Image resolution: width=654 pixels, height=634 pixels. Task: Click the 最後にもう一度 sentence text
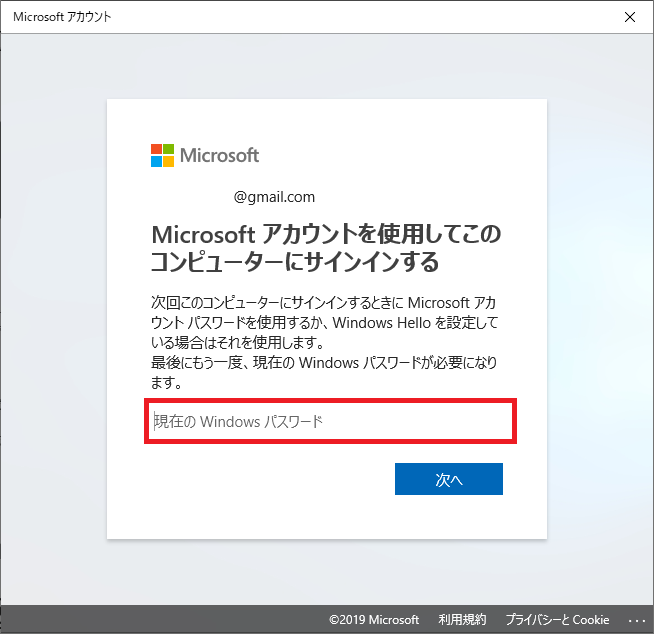coord(323,362)
